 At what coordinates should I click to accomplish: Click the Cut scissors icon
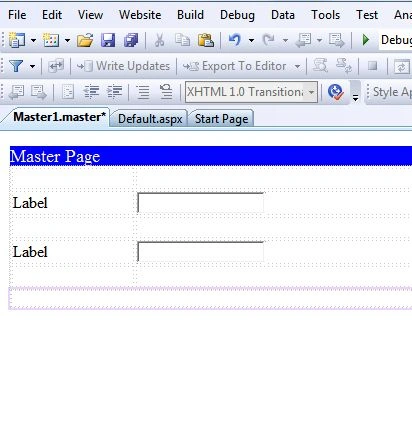[160, 40]
